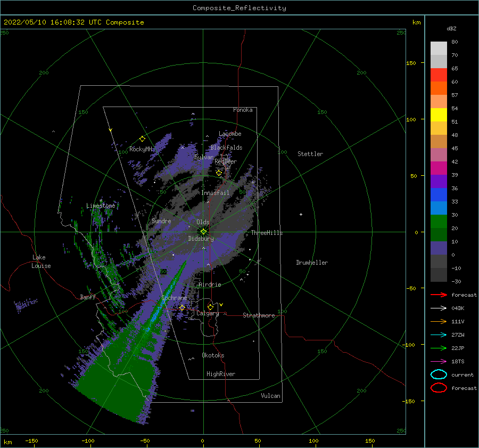479x448 pixels.
Task: Click the yellow diamond marker near RedDeer
Action: click(219, 173)
